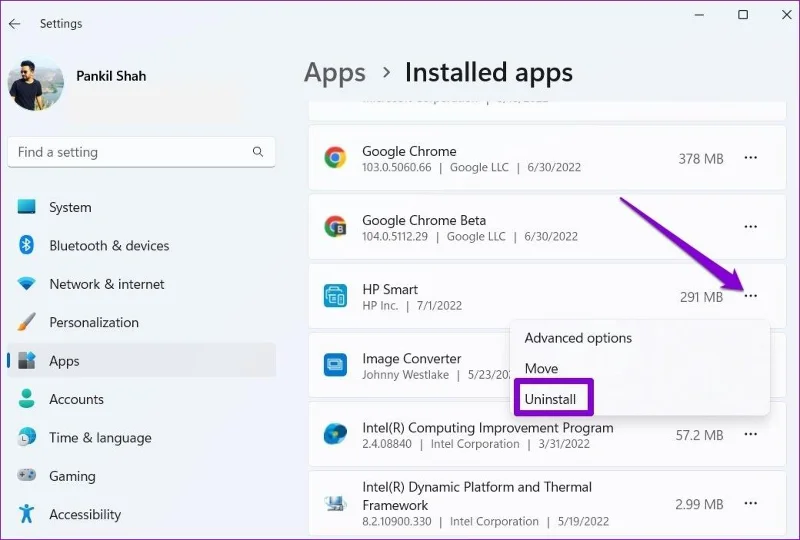
Task: Click the HP Smart app name
Action: coord(390,289)
